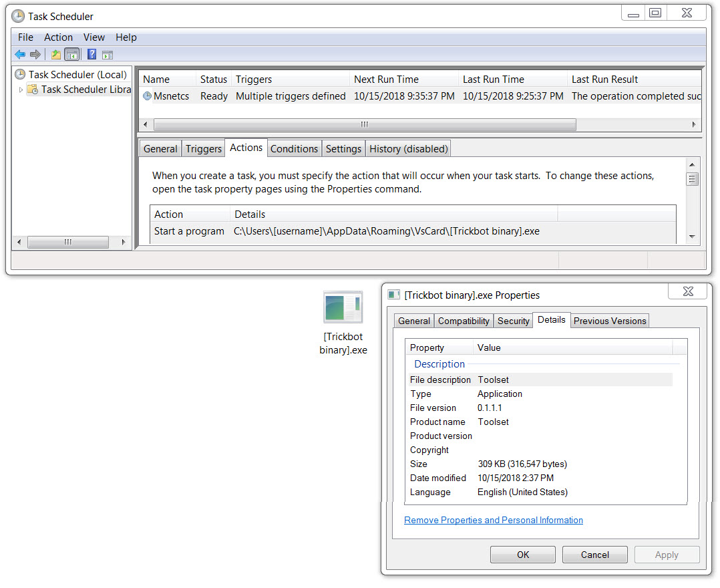Click up arrow of Actions pane scrollbar
This screenshot has height=588, width=720.
click(x=692, y=164)
